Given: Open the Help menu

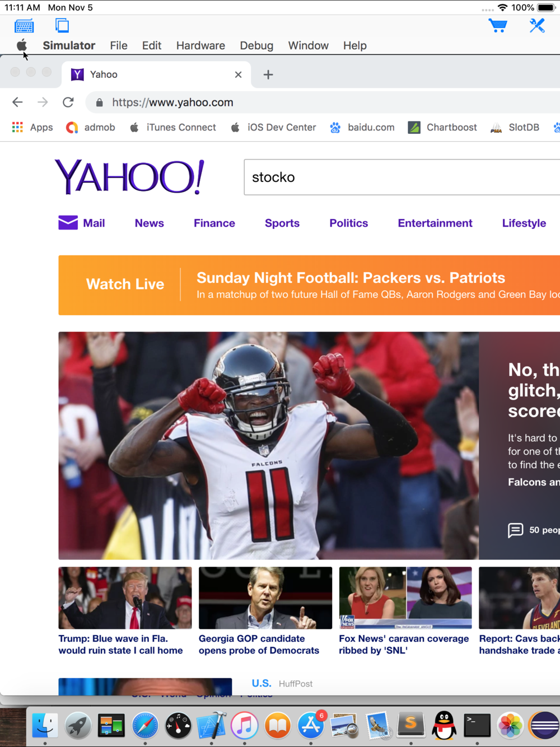Looking at the screenshot, I should pyautogui.click(x=355, y=45).
